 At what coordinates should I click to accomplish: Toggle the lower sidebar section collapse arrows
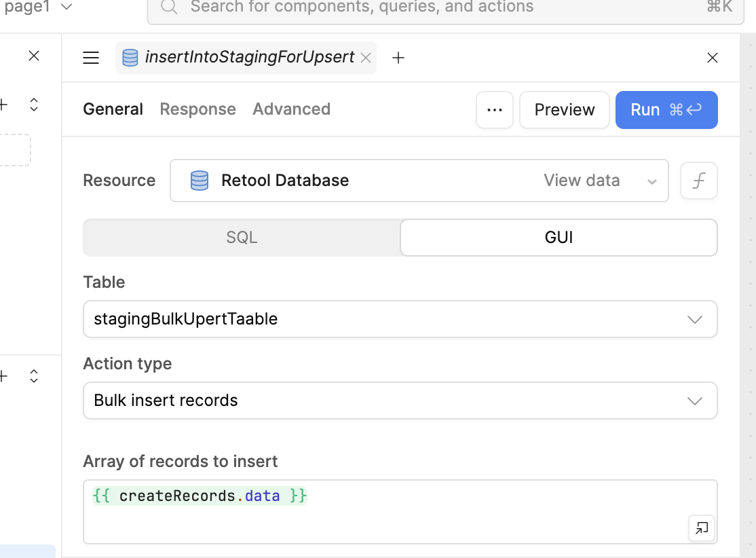[x=34, y=376]
